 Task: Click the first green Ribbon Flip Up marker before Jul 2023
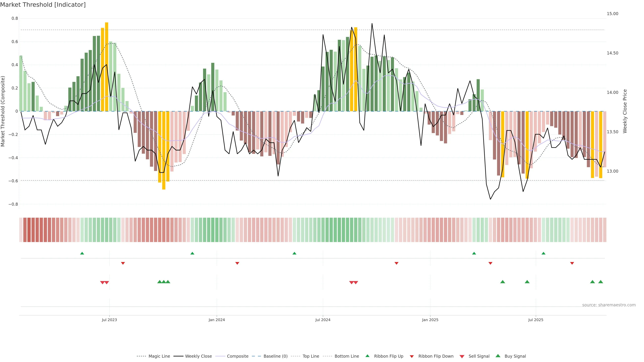coord(82,253)
